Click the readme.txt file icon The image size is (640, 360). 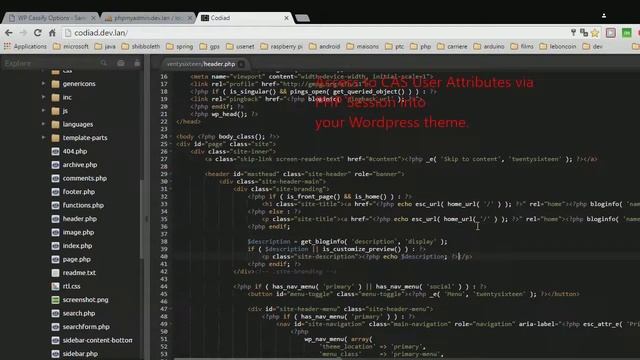pyautogui.click(x=56, y=272)
